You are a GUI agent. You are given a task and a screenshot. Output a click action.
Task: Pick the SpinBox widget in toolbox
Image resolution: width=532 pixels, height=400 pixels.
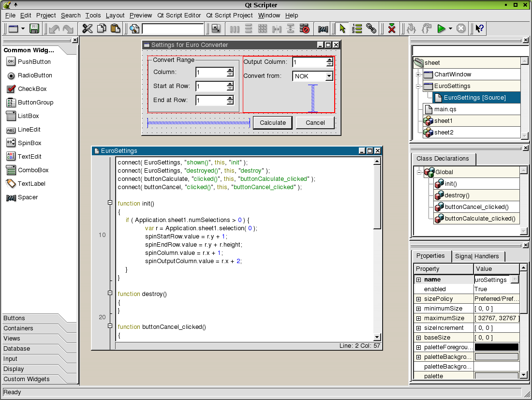24,143
